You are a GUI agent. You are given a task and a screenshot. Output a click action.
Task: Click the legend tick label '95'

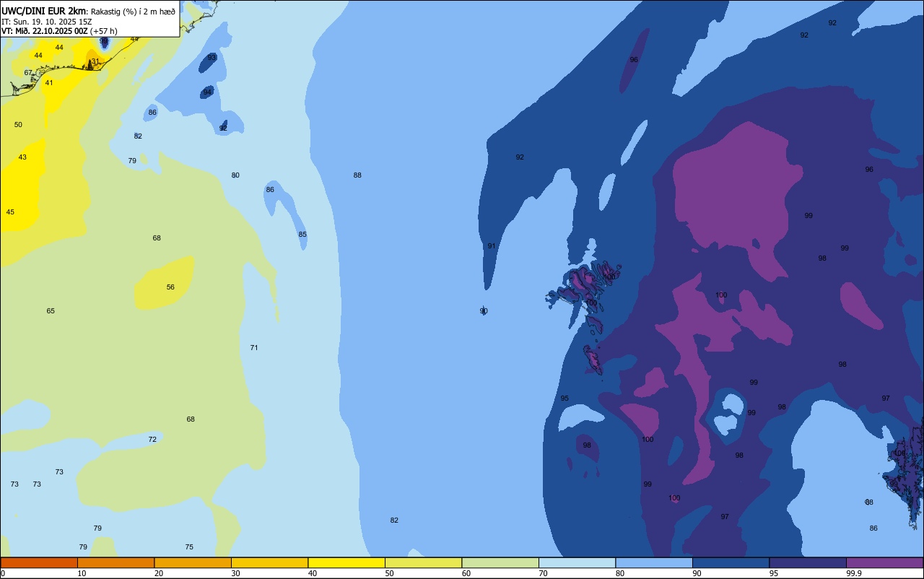pyautogui.click(x=774, y=573)
